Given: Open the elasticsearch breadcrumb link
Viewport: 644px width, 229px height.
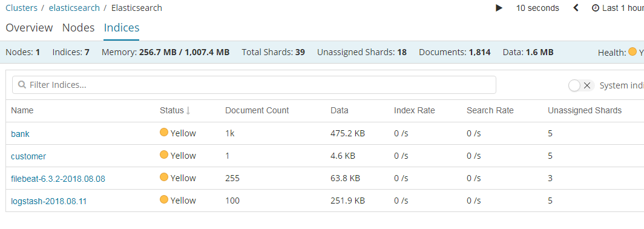Looking at the screenshot, I should [74, 8].
